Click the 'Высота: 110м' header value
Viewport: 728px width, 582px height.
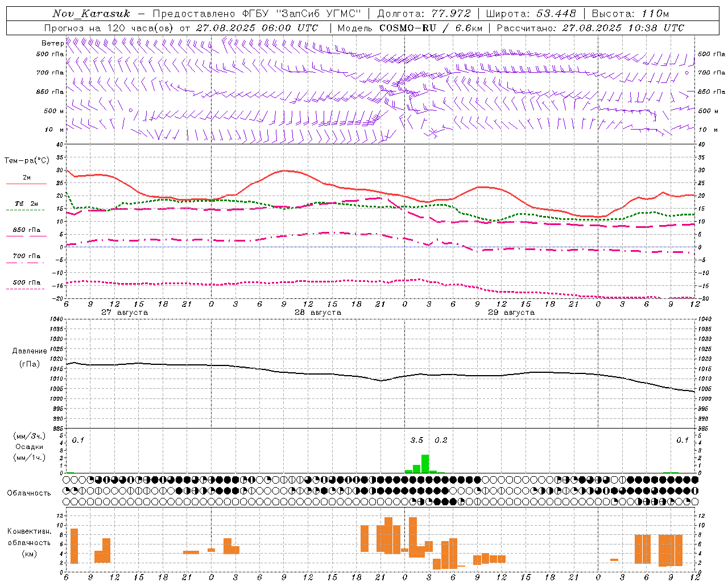(630, 14)
